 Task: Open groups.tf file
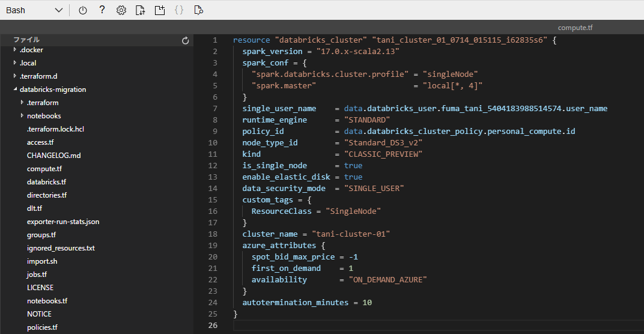point(41,234)
